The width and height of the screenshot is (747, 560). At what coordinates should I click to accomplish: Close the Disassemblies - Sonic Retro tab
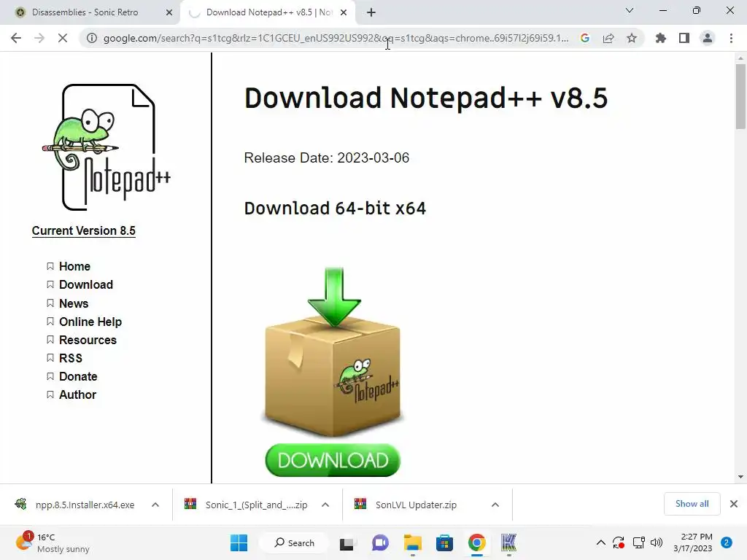pos(169,13)
